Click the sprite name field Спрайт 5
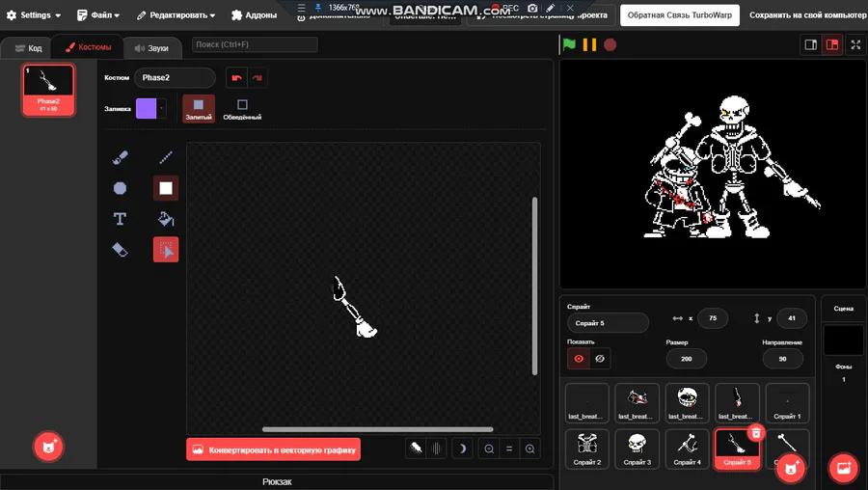This screenshot has height=490, width=868. pos(608,323)
